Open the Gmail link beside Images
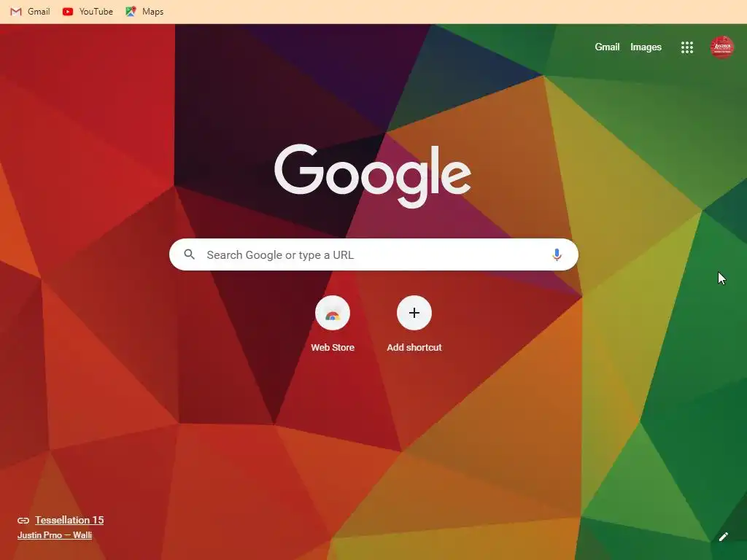747x560 pixels. pos(607,47)
